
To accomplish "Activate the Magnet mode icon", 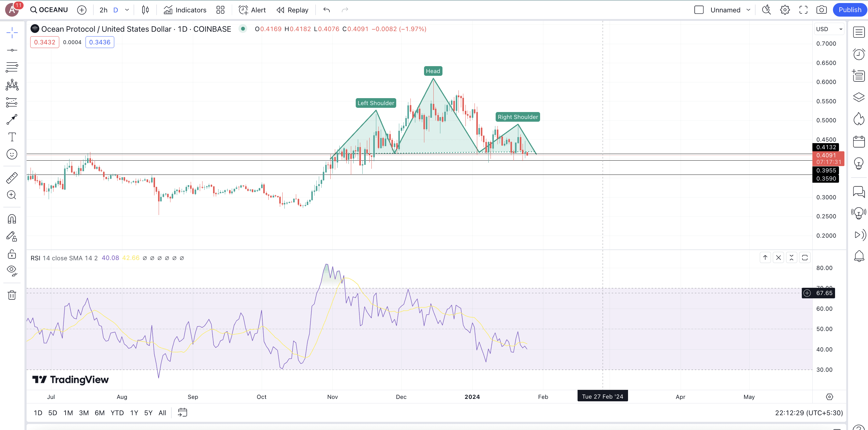I will click(12, 219).
